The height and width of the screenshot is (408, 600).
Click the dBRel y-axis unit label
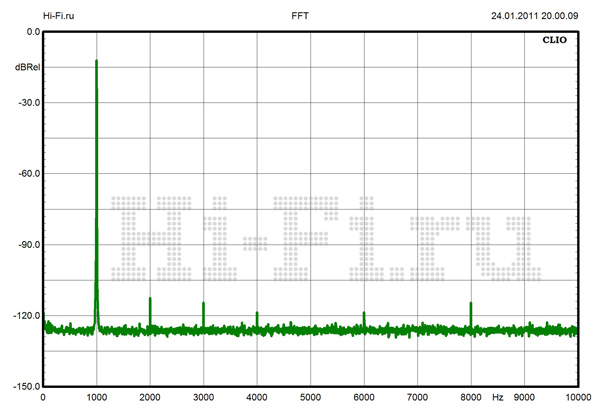tap(26, 67)
